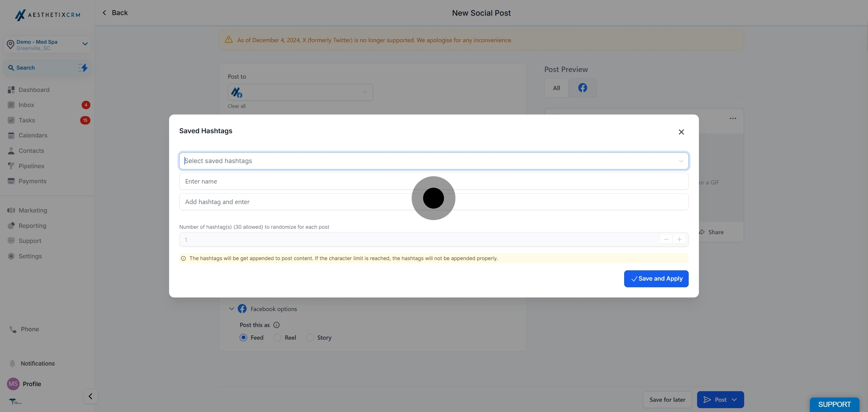Collapse the sidebar with arrow icon

point(90,396)
